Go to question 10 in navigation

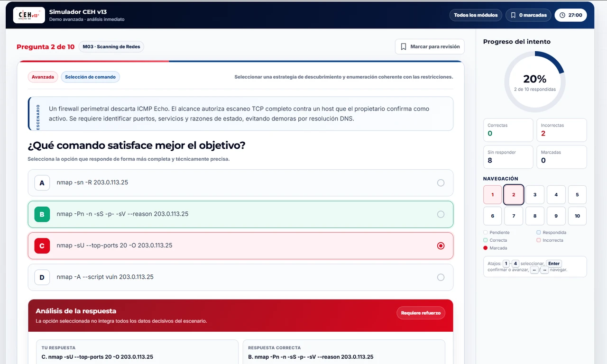577,216
